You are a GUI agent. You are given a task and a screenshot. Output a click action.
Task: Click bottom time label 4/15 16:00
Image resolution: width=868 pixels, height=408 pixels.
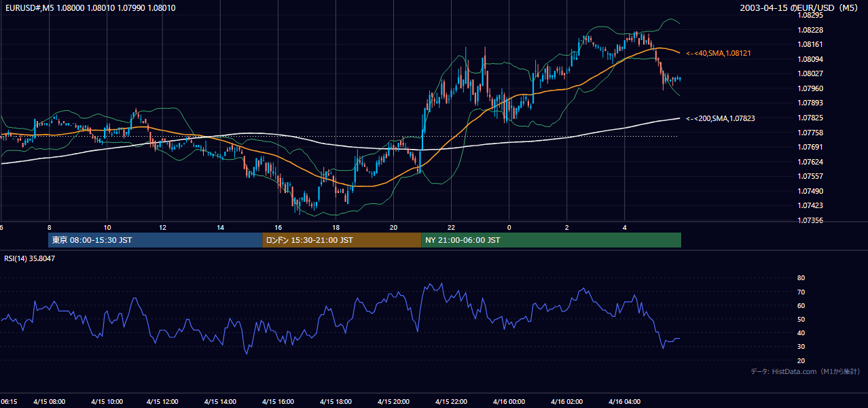(x=279, y=402)
